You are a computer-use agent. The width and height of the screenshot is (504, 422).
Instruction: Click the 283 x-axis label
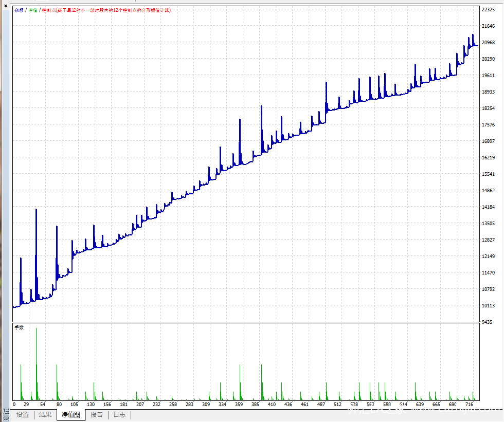coord(190,405)
